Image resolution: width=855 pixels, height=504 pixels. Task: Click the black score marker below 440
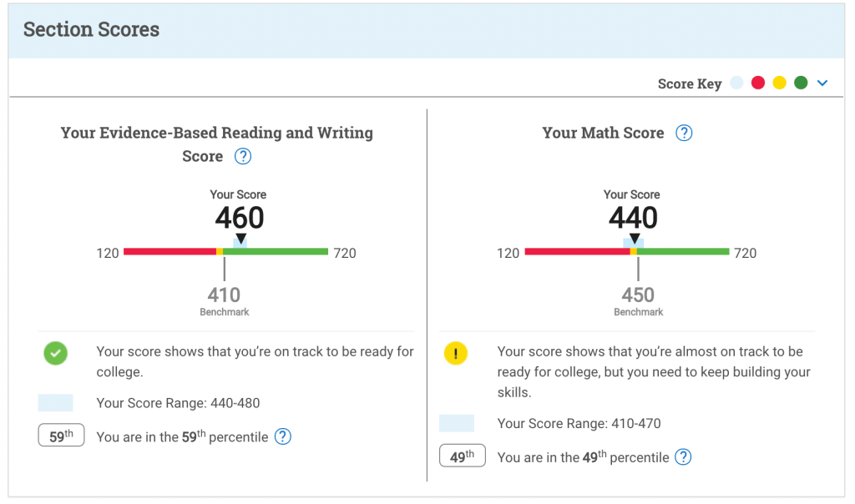coord(634,240)
